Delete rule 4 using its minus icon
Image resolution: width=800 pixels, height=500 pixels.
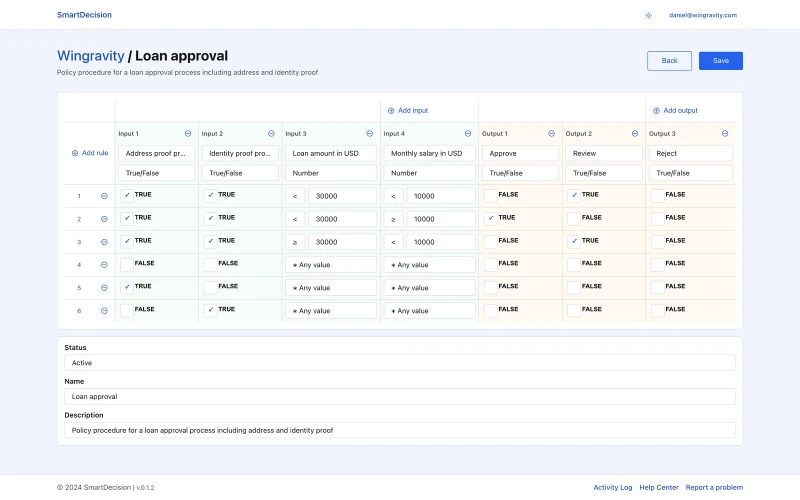(104, 265)
